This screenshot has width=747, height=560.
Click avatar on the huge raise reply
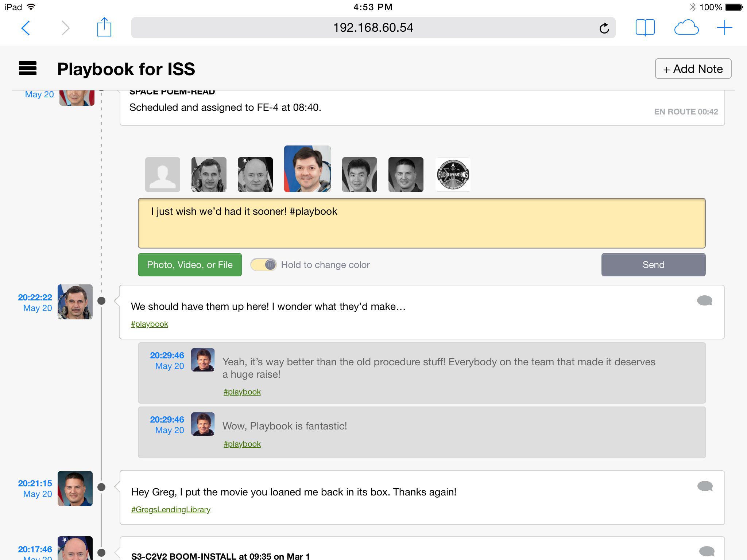click(203, 360)
